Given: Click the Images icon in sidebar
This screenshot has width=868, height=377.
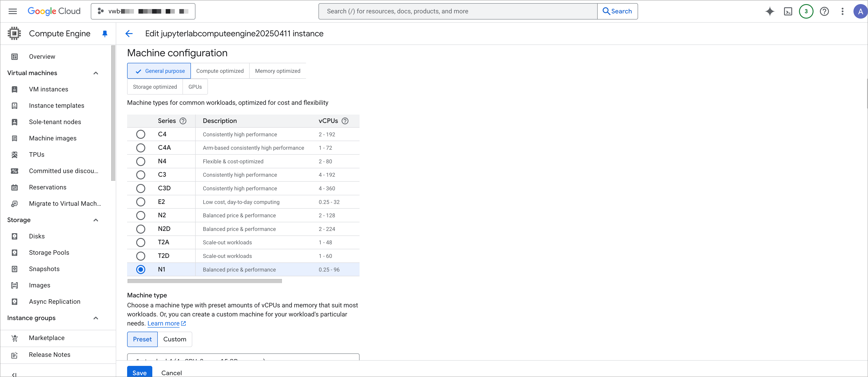Looking at the screenshot, I should click(15, 285).
